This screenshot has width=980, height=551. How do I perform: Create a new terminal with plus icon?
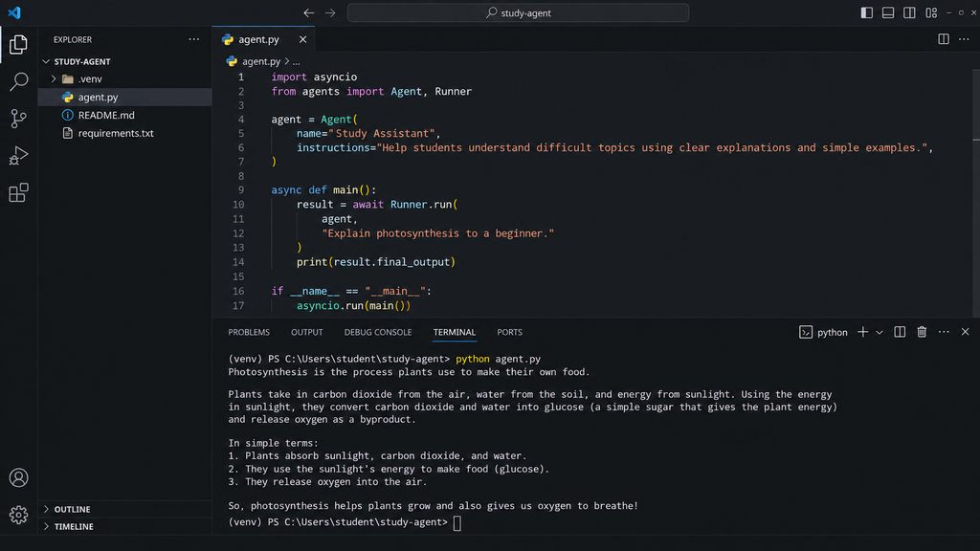coord(863,332)
